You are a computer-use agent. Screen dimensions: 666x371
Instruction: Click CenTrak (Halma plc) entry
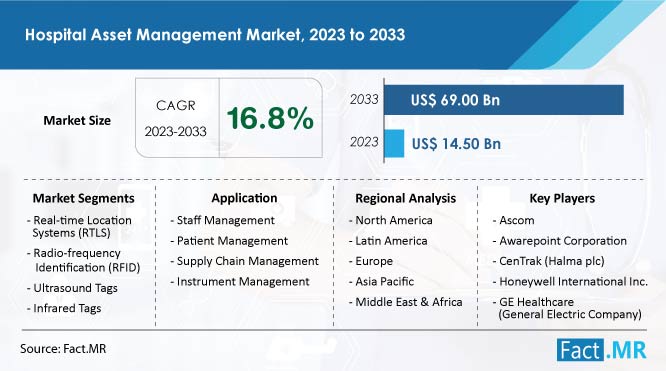(548, 261)
